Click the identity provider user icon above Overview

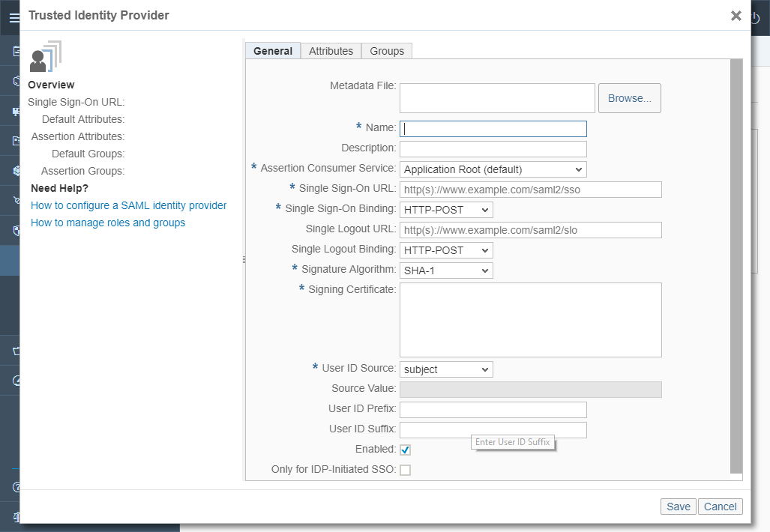click(45, 56)
